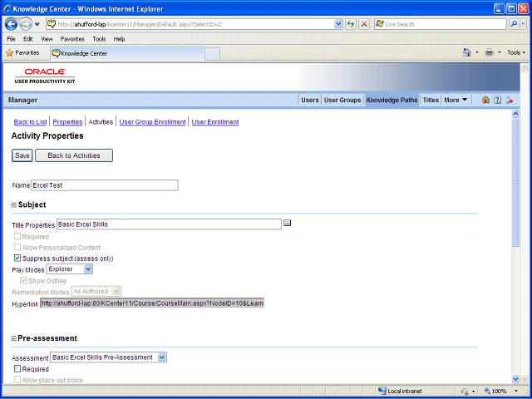Select the Knowledge Center browser tab
This screenshot has height=399, width=532.
click(x=127, y=53)
